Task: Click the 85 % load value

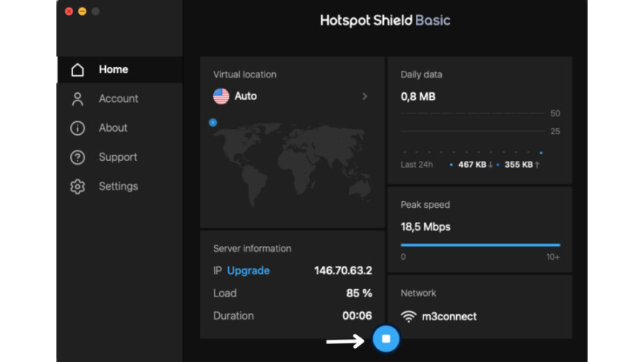Action: pos(359,293)
